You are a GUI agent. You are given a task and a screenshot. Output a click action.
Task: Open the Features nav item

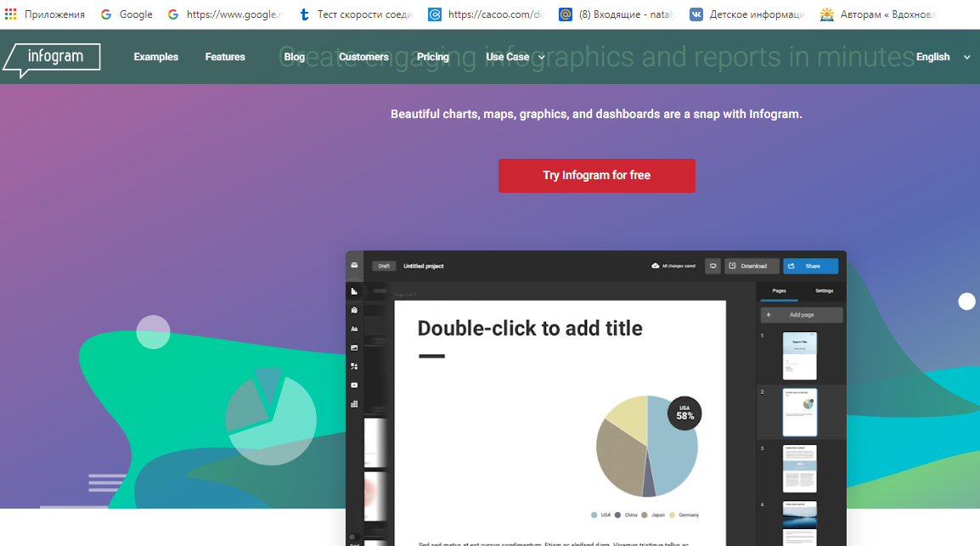pyautogui.click(x=225, y=57)
